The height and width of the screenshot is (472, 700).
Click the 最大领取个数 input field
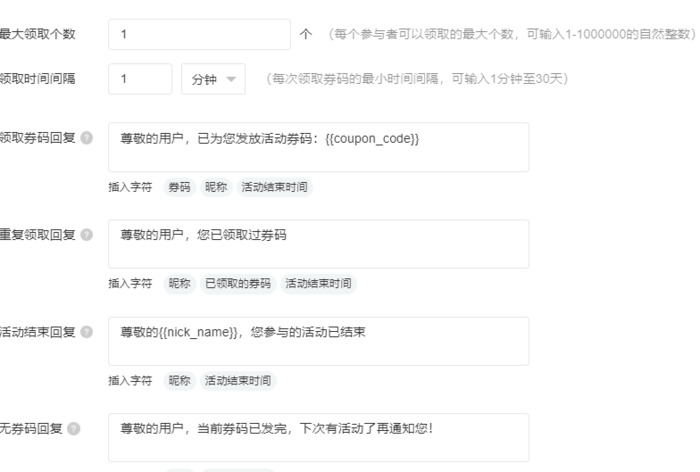click(199, 34)
